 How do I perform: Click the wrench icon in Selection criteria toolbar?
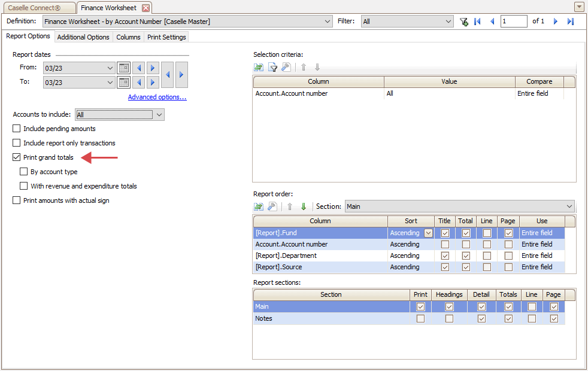(x=286, y=68)
